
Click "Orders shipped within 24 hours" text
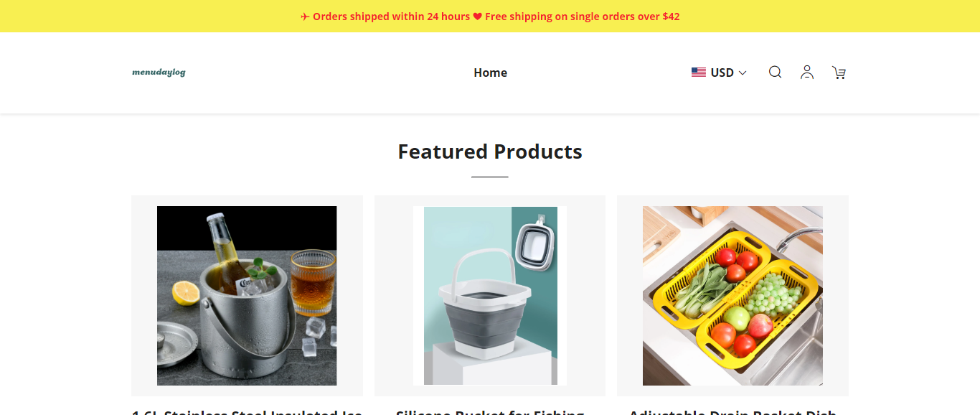[391, 17]
